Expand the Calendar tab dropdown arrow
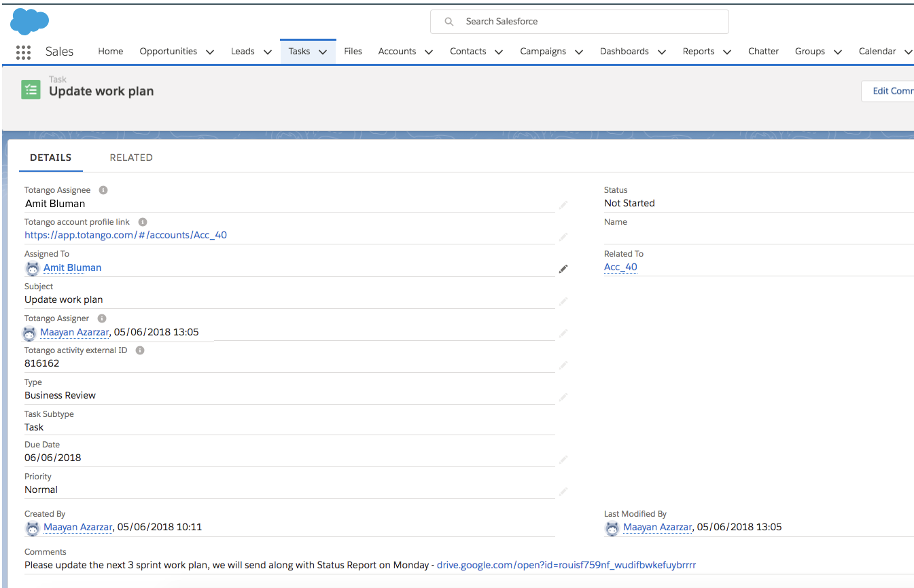 tap(909, 52)
